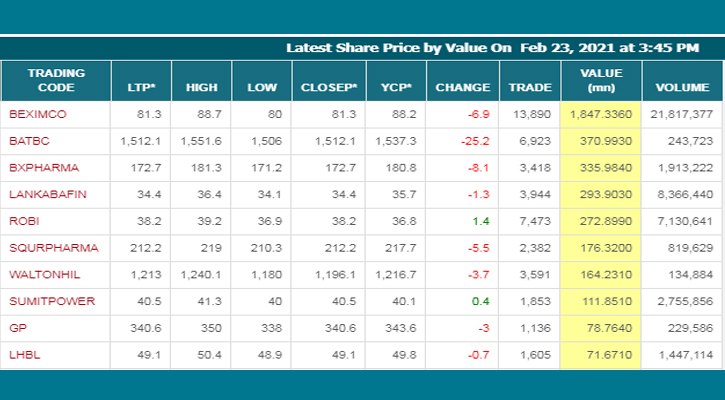Click the TRADING CODE column header
This screenshot has width=725, height=400.
pyautogui.click(x=56, y=80)
